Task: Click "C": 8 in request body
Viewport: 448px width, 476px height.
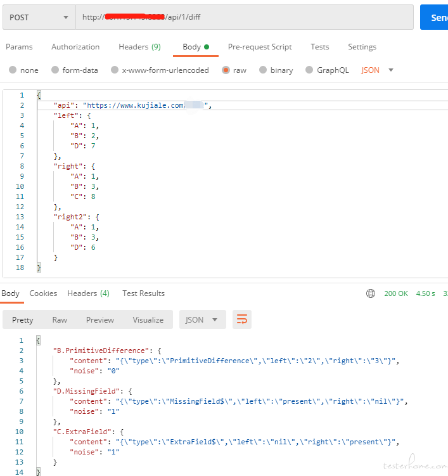Action: pyautogui.click(x=83, y=196)
